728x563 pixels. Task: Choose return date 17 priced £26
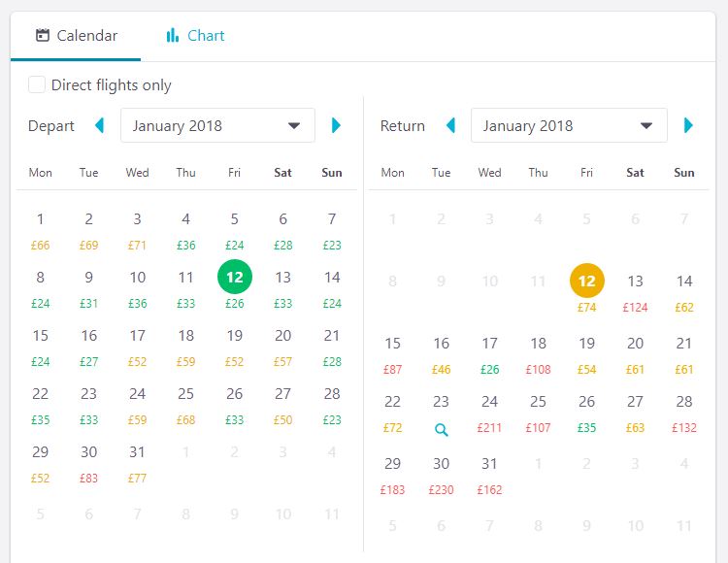tap(490, 352)
